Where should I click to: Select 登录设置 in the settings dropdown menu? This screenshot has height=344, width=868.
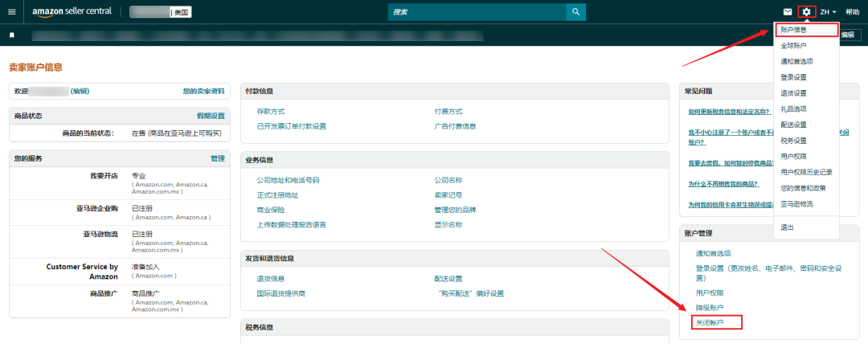(x=792, y=77)
